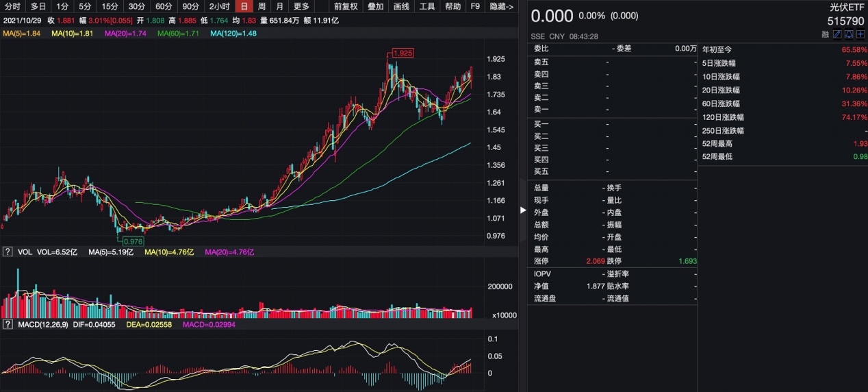Click the 1.925 peak price marker

click(403, 53)
